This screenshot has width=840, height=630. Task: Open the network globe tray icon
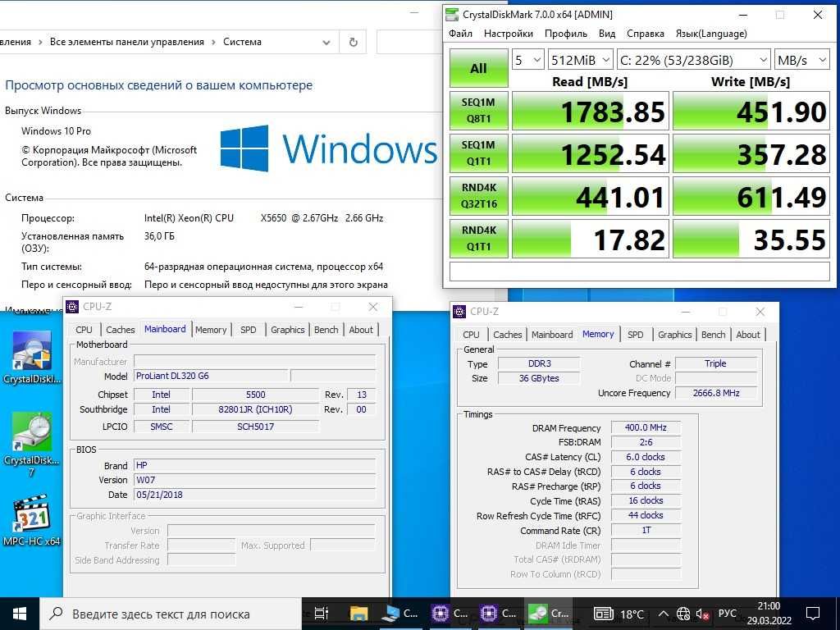683,614
